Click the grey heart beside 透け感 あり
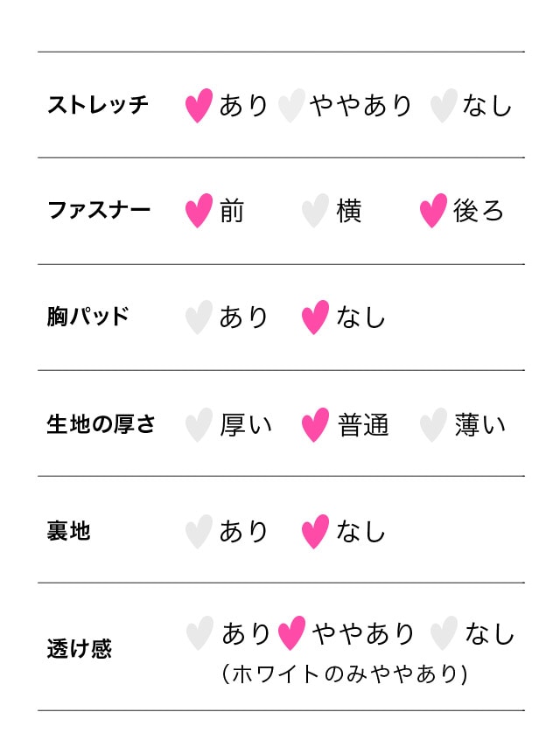 (199, 633)
